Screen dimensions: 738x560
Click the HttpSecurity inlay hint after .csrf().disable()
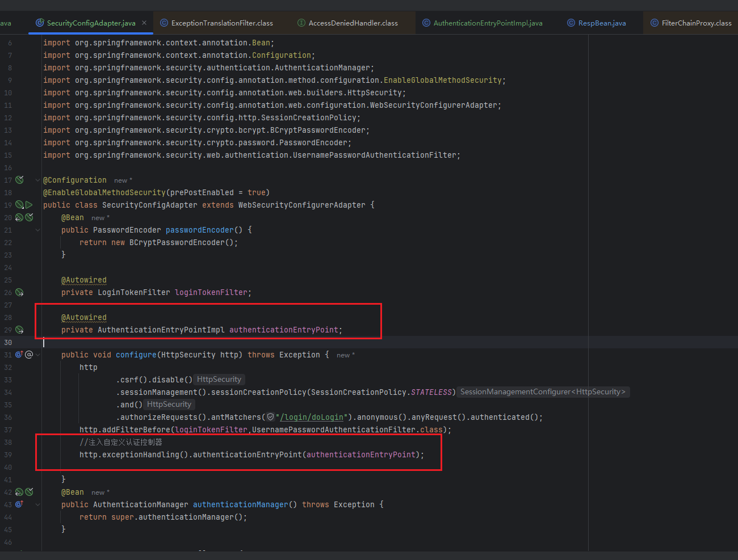pyautogui.click(x=219, y=380)
